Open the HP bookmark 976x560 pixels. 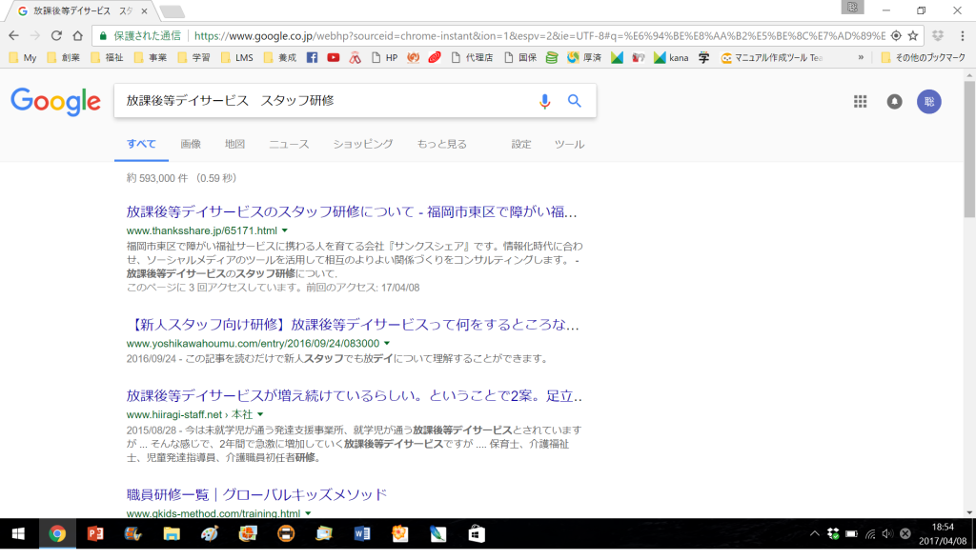coord(385,58)
